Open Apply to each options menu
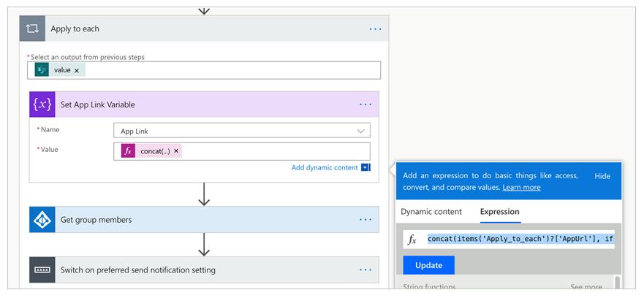The height and width of the screenshot is (298, 644). pyautogui.click(x=375, y=28)
